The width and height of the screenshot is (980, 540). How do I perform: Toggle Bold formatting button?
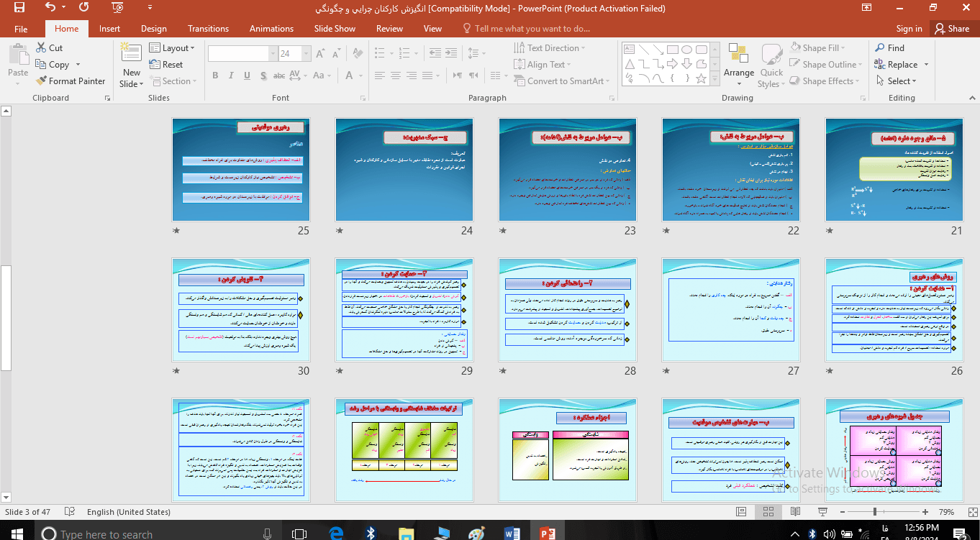click(x=215, y=75)
